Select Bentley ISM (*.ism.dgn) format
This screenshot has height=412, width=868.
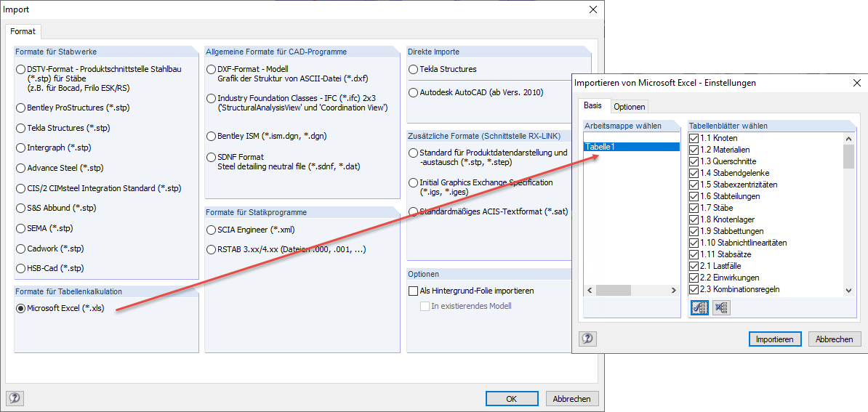pyautogui.click(x=211, y=136)
